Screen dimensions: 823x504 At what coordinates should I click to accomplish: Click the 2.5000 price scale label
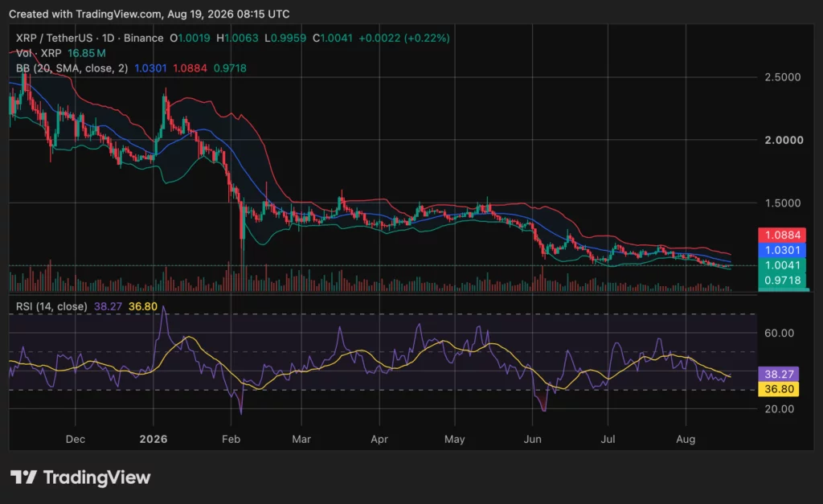(783, 77)
